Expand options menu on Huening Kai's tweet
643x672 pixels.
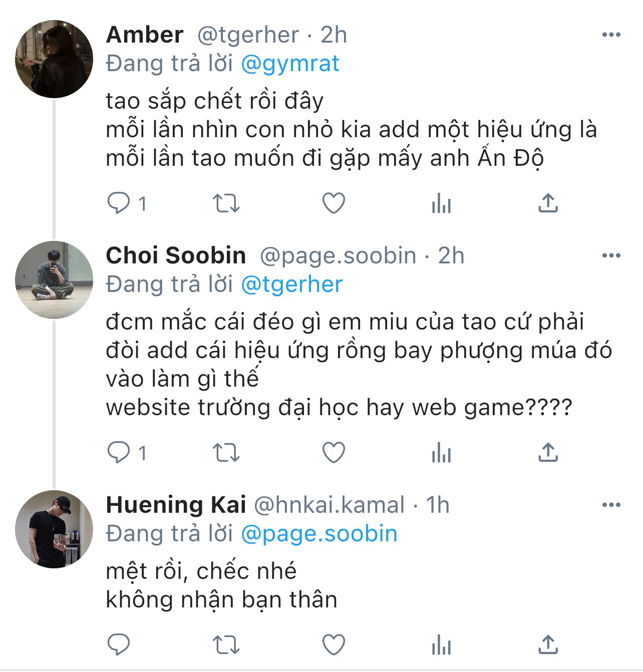click(x=611, y=504)
